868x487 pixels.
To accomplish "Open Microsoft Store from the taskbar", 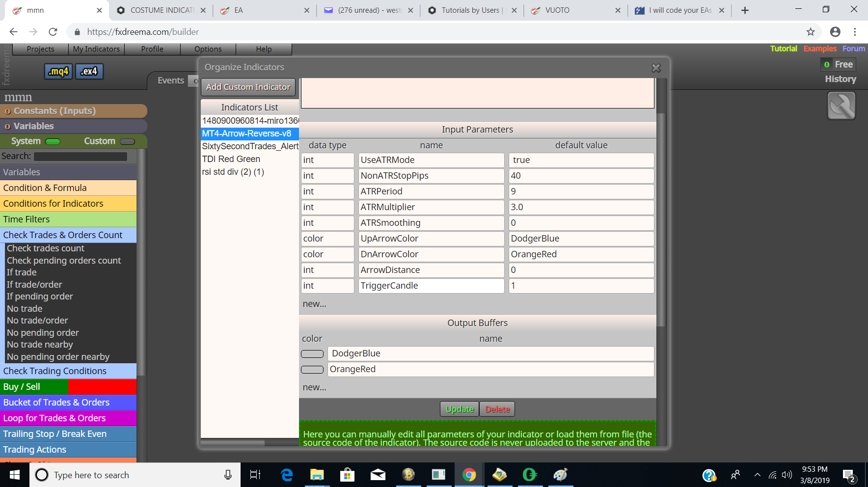I will click(x=348, y=475).
